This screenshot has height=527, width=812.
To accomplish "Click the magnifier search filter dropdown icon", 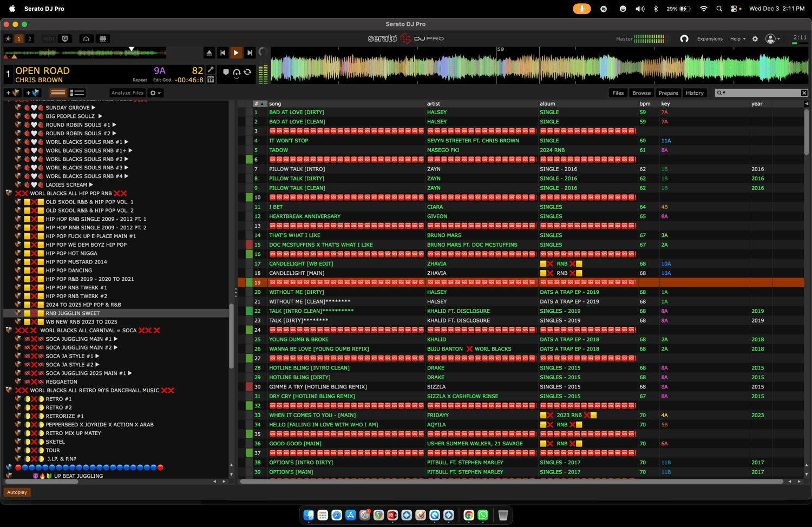I will point(721,93).
